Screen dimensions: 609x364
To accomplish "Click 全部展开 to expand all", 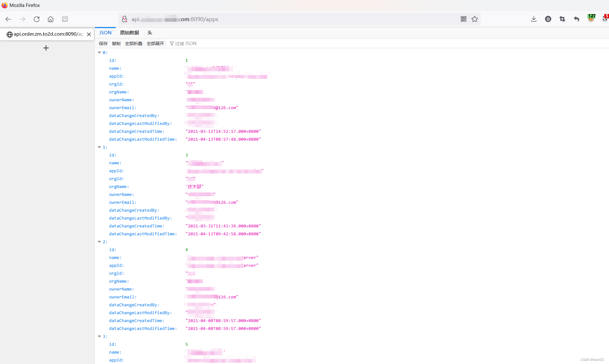I will (155, 44).
